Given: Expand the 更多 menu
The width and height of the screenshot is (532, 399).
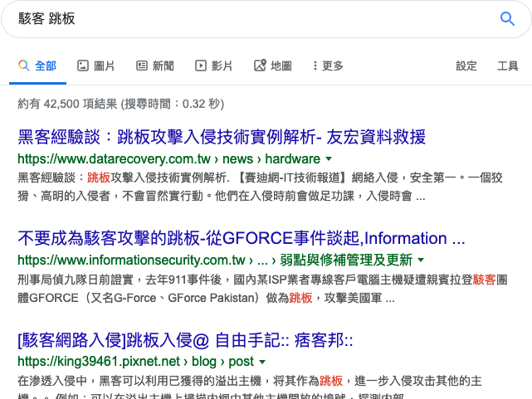Looking at the screenshot, I should (328, 66).
